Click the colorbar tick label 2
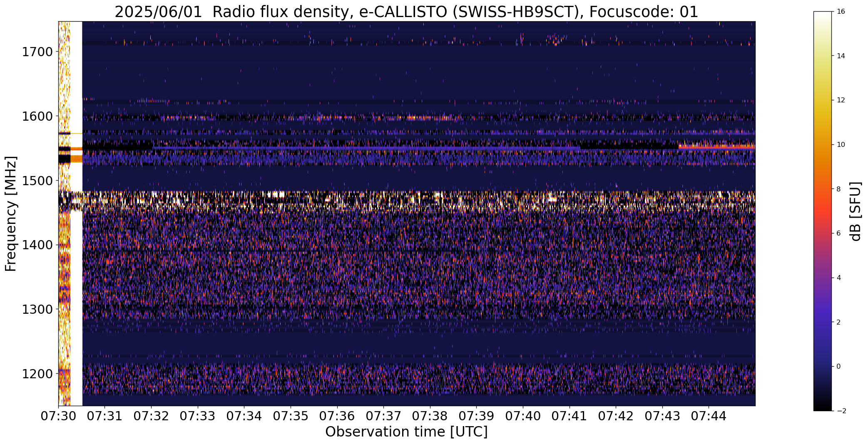868x444 pixels. 838,322
